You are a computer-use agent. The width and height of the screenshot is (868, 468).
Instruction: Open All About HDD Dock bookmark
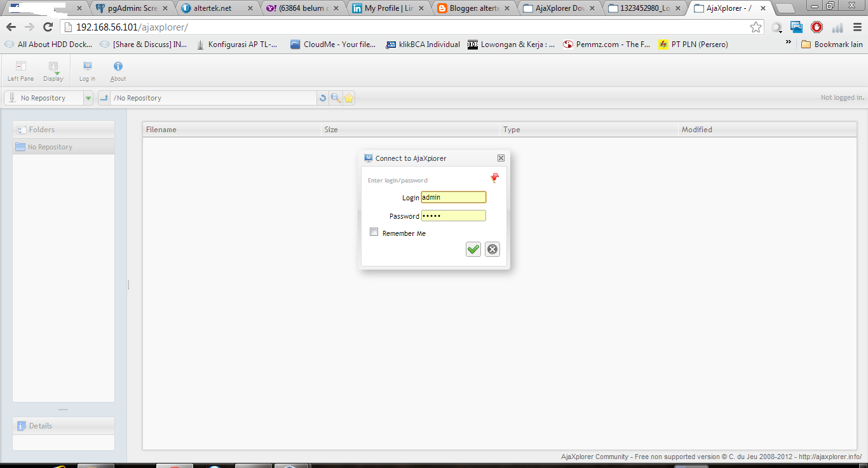pyautogui.click(x=48, y=45)
